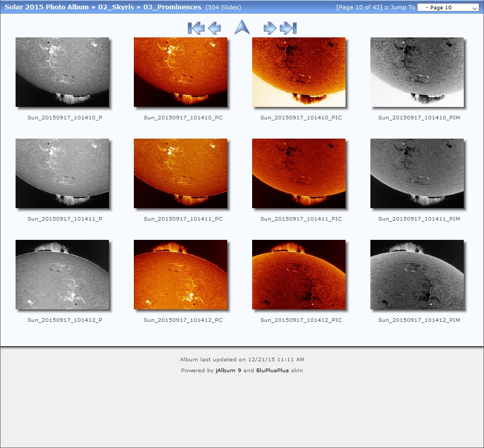Click caption text Sun_20150917_101412_PC
This screenshot has width=484, height=448.
pos(183,320)
